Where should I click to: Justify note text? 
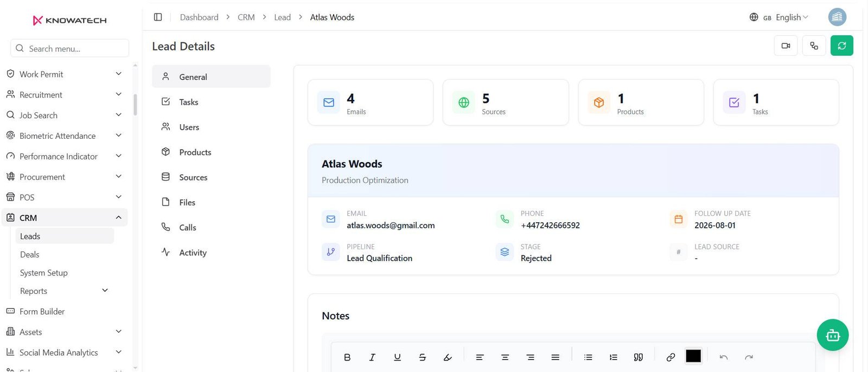(555, 357)
